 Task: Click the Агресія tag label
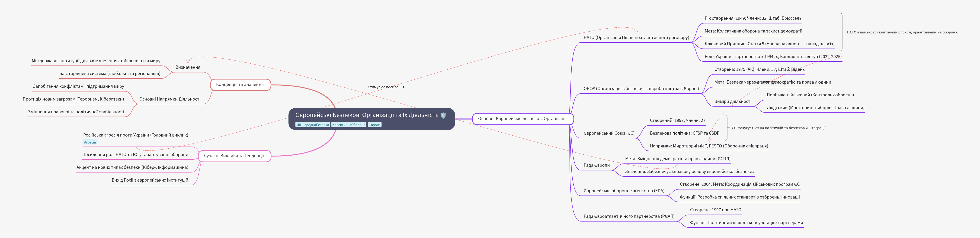coord(90,142)
